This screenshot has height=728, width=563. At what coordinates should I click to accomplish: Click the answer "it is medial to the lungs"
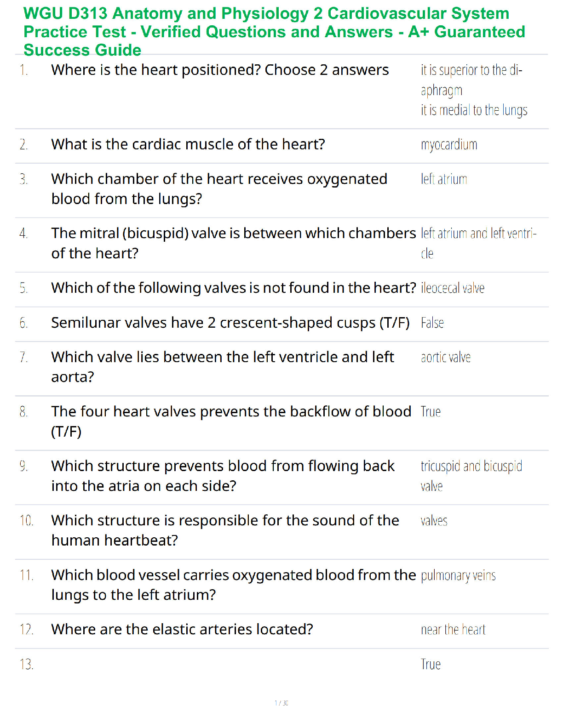[474, 110]
